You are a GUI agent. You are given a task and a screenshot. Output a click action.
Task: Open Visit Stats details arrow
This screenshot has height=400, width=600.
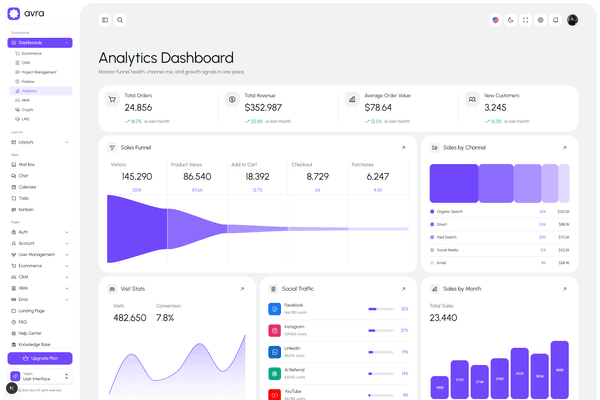242,289
